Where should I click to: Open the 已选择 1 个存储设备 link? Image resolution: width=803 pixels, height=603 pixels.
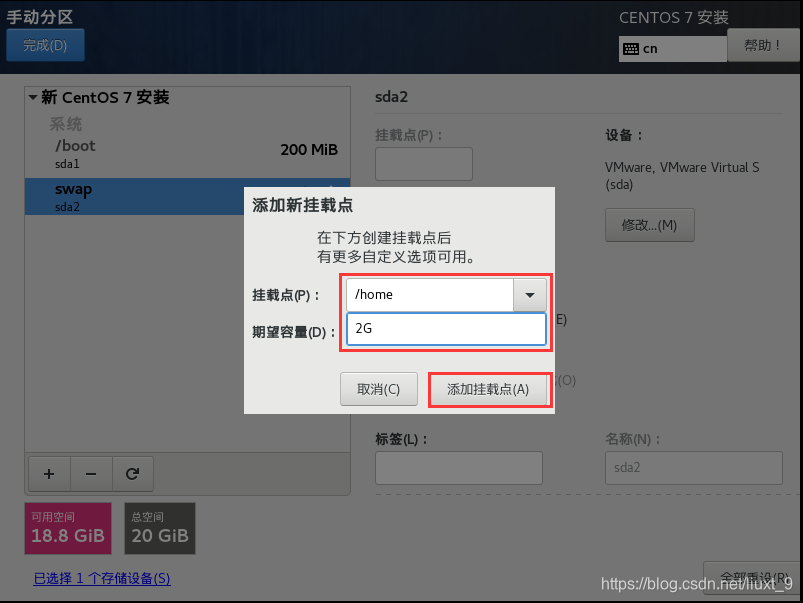[100, 578]
